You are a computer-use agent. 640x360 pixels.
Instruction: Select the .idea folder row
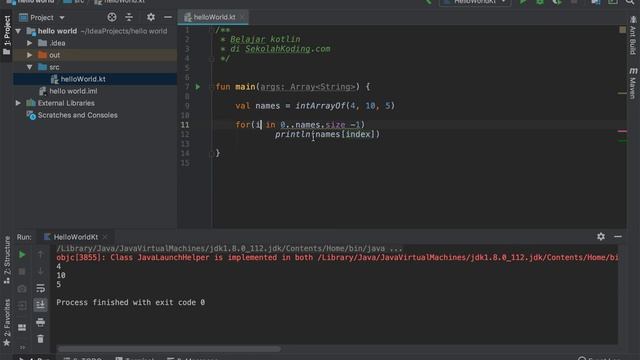pos(95,43)
